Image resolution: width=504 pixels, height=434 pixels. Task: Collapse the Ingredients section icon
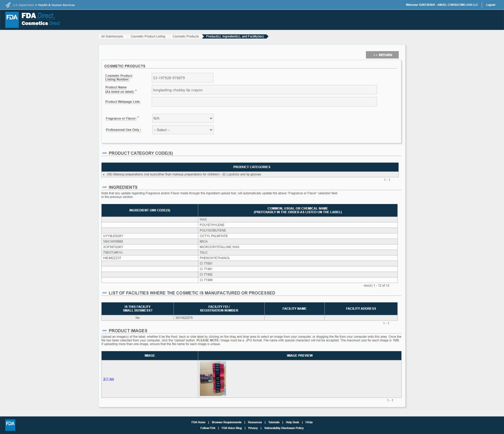tap(104, 187)
